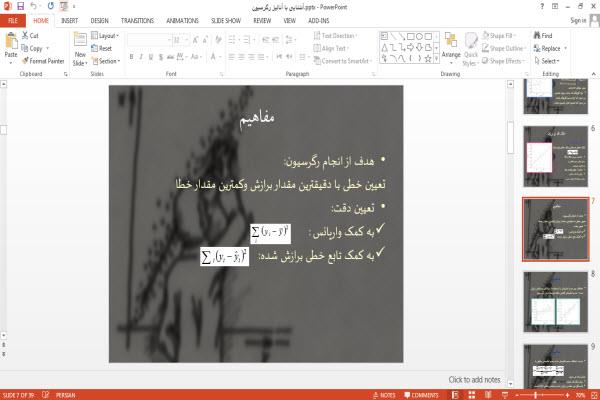Switch to Slide Sorter view
This screenshot has height=400, width=600.
(x=471, y=395)
